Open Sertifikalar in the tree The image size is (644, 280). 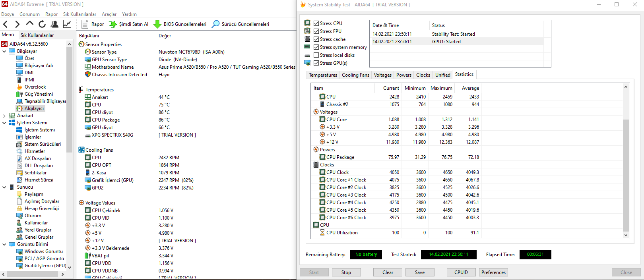pyautogui.click(x=35, y=173)
